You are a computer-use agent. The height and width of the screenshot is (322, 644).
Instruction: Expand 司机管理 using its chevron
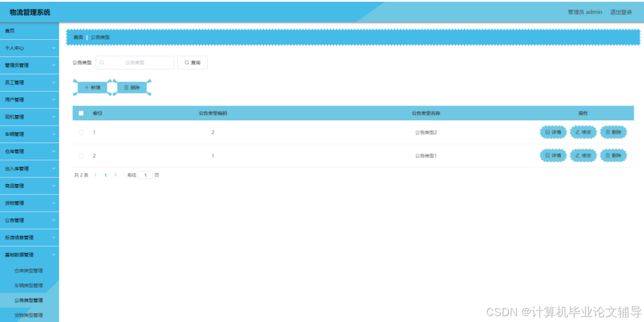click(x=54, y=117)
